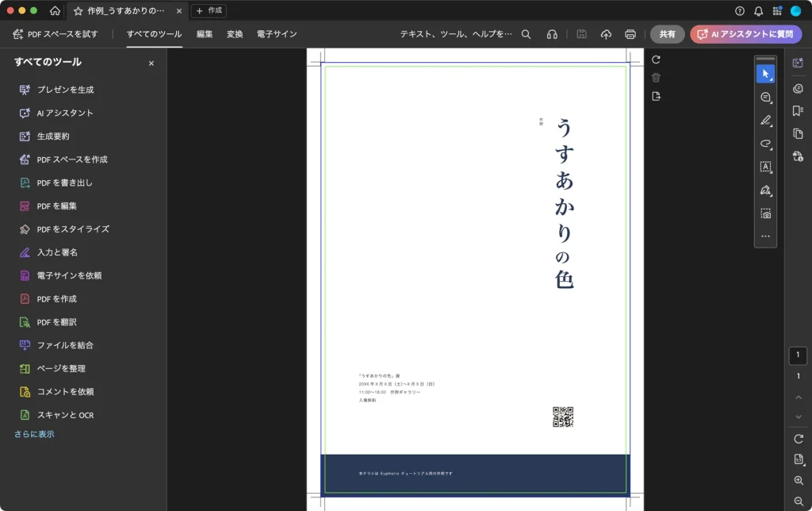This screenshot has width=812, height=511.
Task: Open generative summary panel on right rail
Action: pos(798,63)
